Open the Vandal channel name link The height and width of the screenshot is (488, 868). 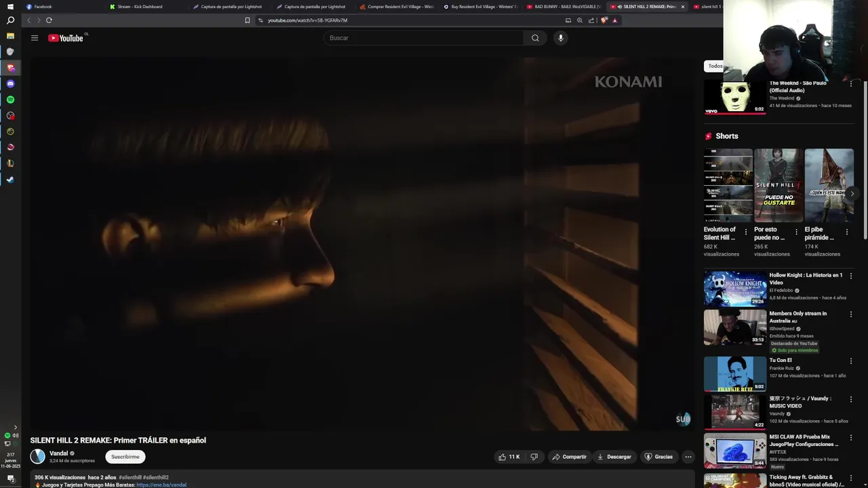58,453
